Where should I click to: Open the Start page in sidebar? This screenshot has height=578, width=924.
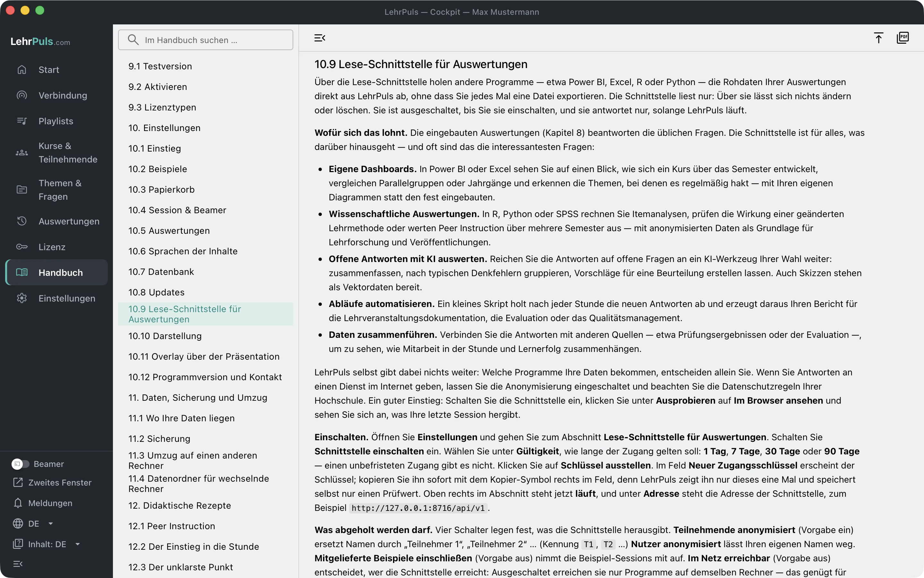coord(56,70)
